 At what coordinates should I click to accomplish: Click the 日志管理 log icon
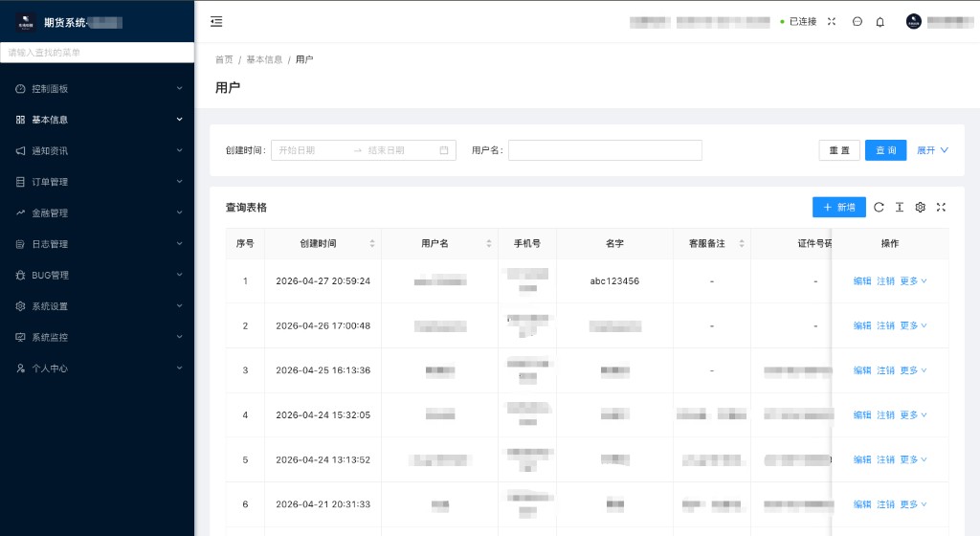[x=20, y=244]
